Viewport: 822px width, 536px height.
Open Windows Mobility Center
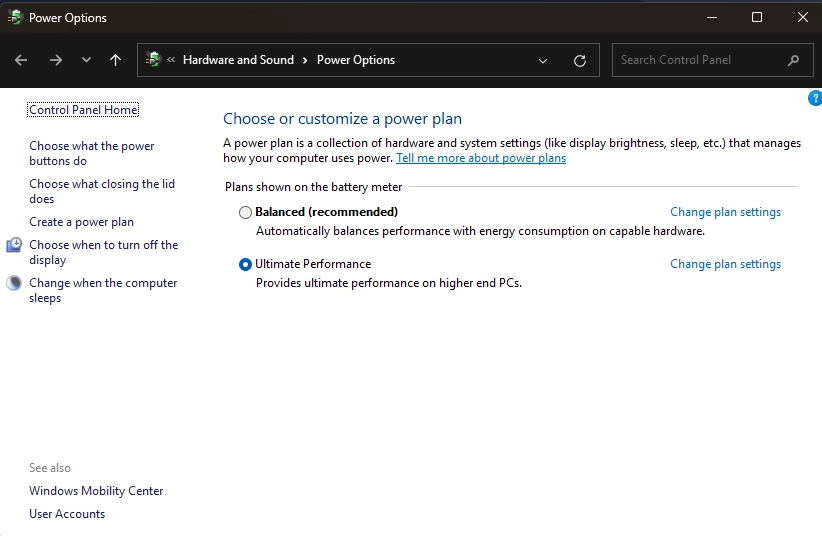[96, 491]
